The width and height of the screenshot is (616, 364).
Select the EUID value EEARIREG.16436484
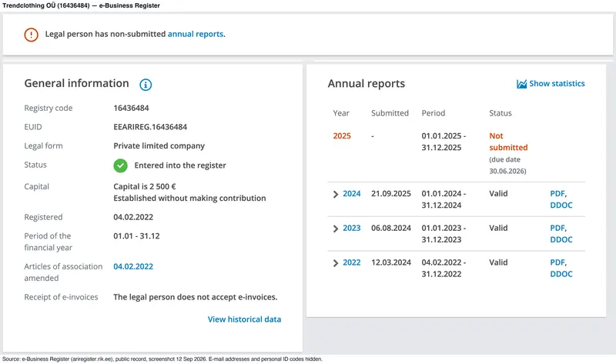click(150, 127)
